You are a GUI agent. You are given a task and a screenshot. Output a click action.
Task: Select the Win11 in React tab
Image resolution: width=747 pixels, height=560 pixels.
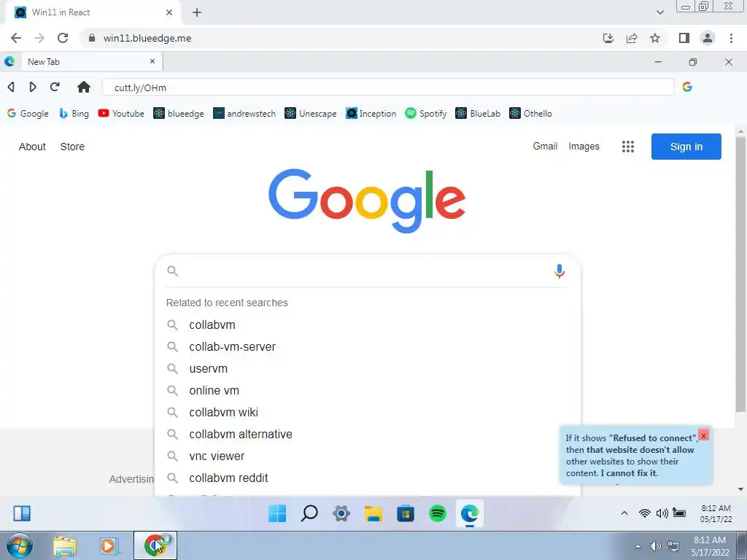click(x=93, y=12)
